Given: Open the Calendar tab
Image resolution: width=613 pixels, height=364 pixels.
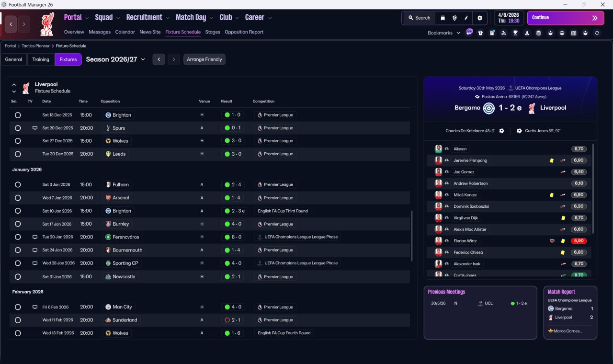Looking at the screenshot, I should tap(125, 32).
